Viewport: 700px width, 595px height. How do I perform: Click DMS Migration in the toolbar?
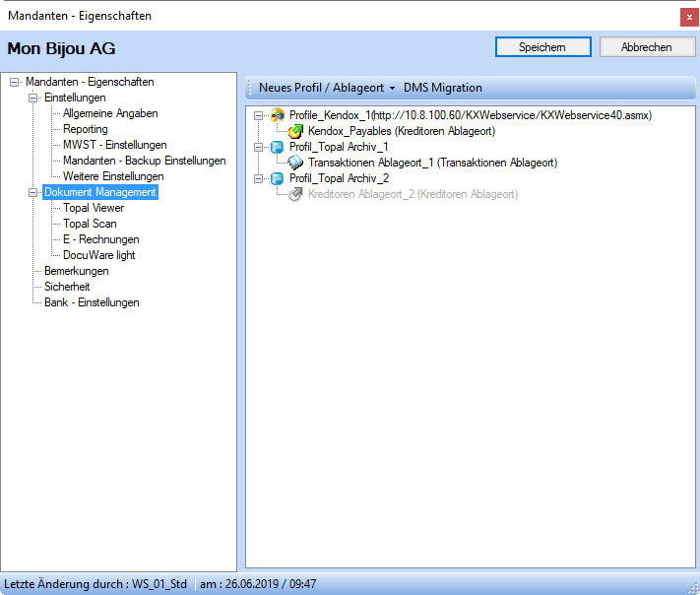coord(443,88)
